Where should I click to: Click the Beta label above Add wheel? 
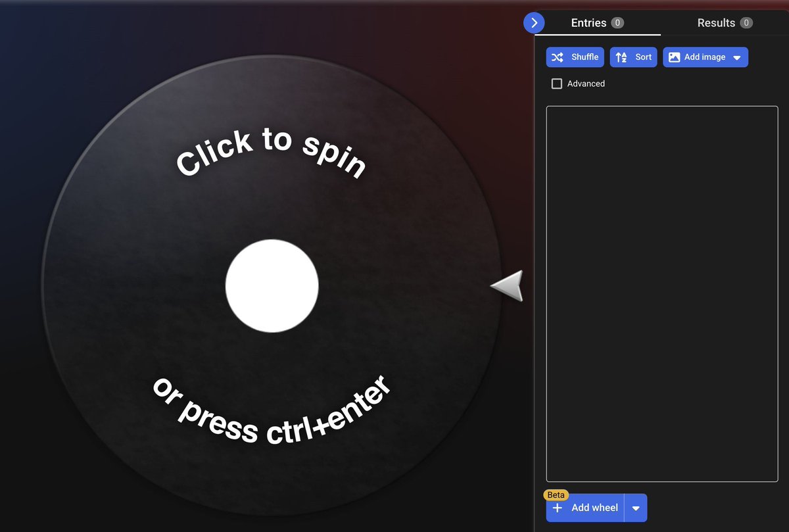click(x=556, y=495)
